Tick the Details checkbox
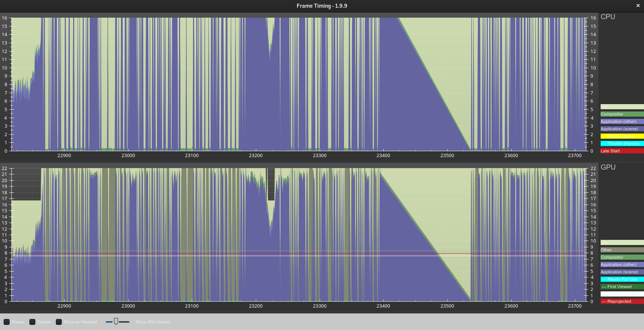Image resolution: width=644 pixels, height=330 pixels. point(32,322)
